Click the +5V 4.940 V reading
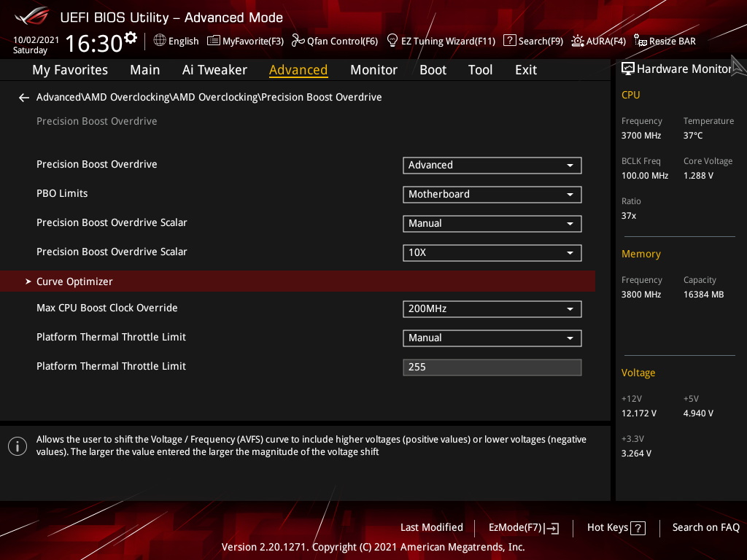 click(x=698, y=413)
